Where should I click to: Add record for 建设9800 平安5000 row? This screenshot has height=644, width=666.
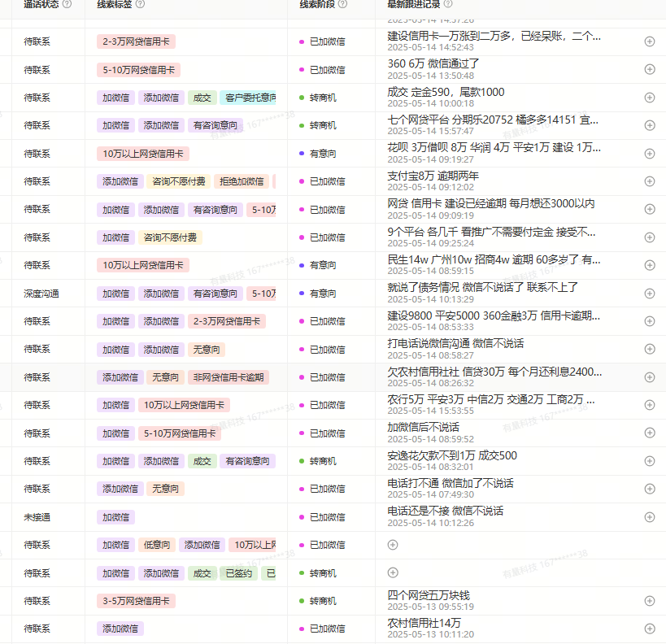pos(650,321)
